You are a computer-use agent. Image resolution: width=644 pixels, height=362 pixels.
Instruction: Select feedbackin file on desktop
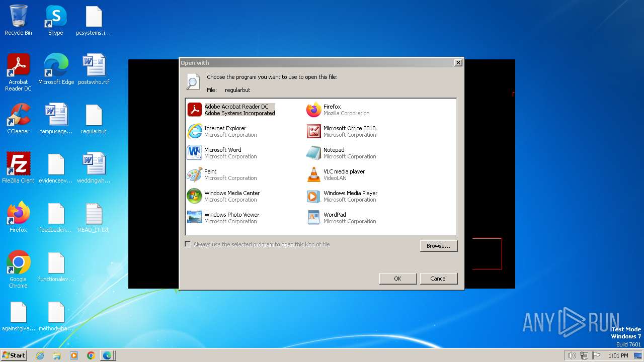coord(56,217)
